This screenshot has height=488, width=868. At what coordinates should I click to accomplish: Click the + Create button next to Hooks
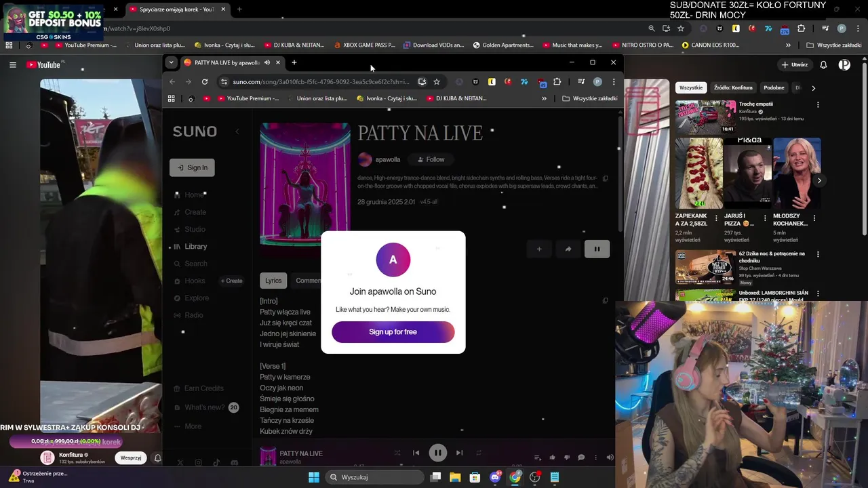231,281
